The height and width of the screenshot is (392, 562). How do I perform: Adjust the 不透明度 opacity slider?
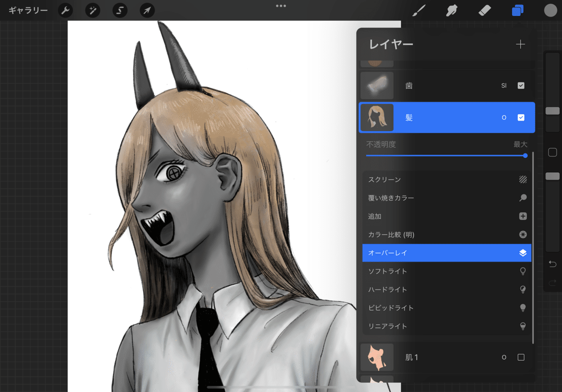tap(446, 156)
